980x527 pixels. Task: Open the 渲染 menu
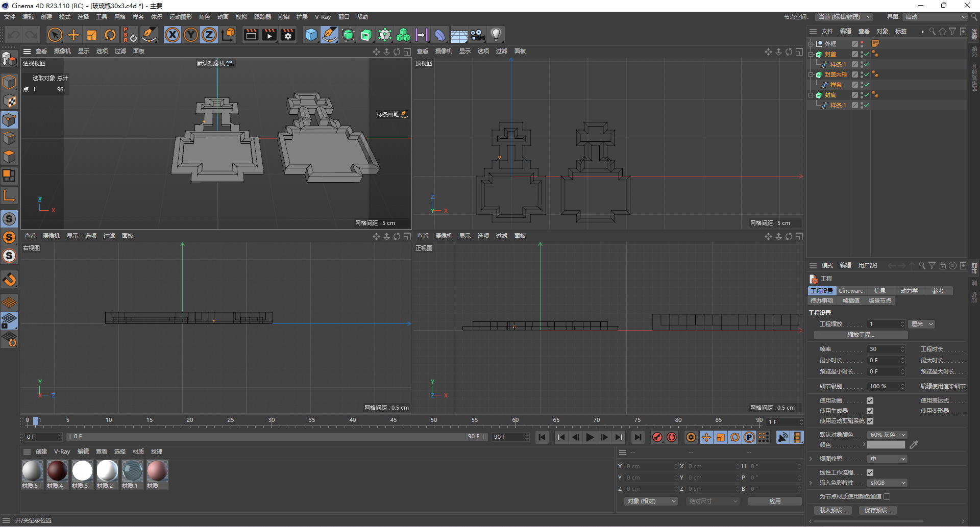pos(283,17)
